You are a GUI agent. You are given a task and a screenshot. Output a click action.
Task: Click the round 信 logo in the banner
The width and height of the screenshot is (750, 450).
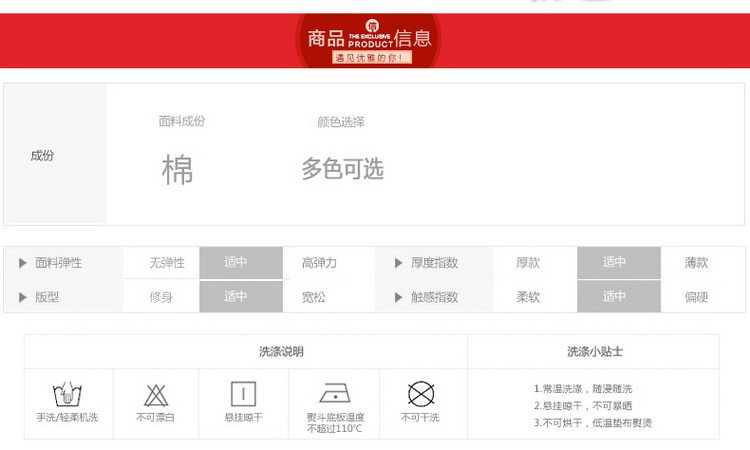coord(372,25)
